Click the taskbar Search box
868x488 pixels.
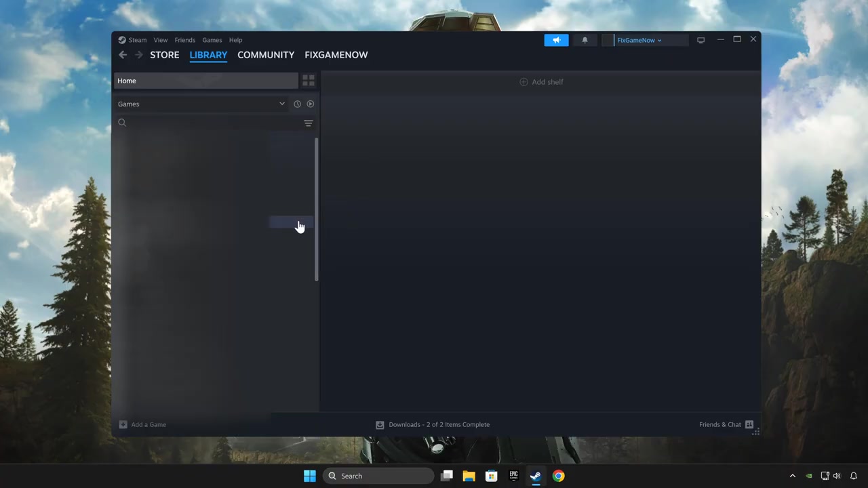pyautogui.click(x=378, y=476)
